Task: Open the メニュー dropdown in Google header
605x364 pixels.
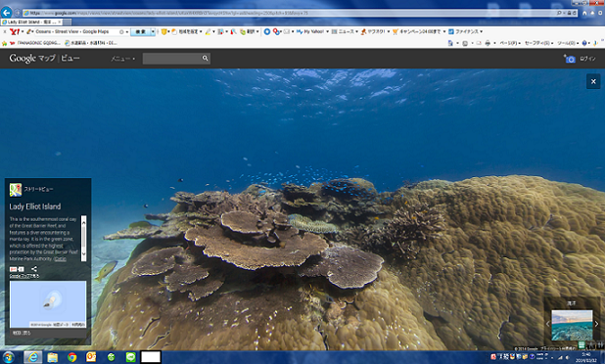Action: click(x=122, y=59)
